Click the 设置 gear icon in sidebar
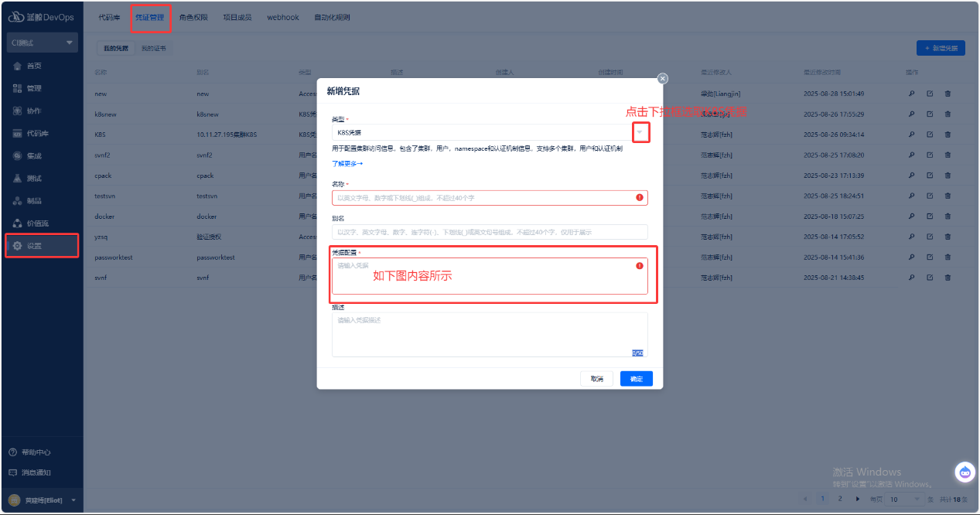 (17, 246)
